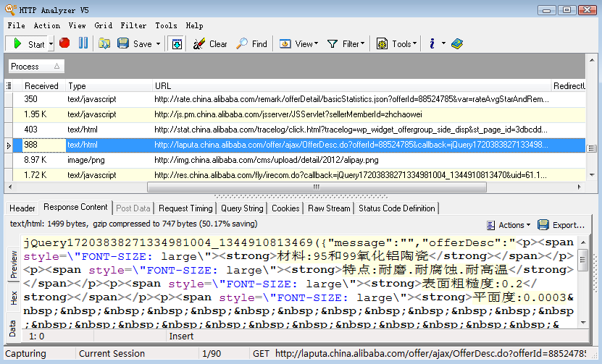Start capturing with the green Start icon
This screenshot has width=602, height=364.
(17, 43)
